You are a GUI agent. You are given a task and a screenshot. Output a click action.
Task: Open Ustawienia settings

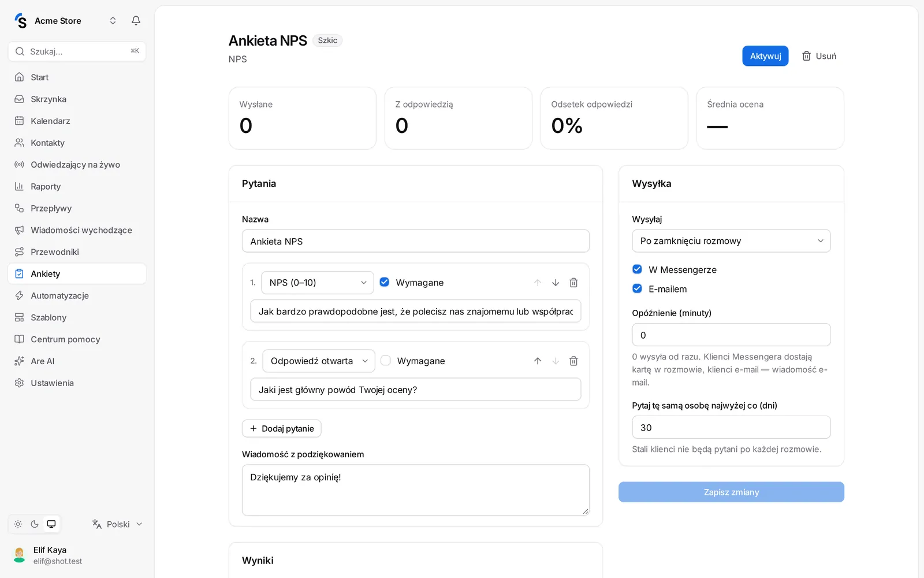(x=77, y=383)
